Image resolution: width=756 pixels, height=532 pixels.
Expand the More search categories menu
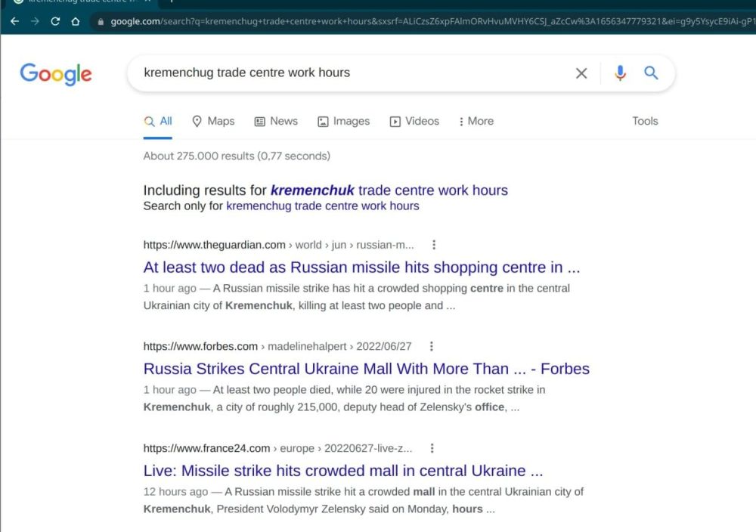point(476,121)
